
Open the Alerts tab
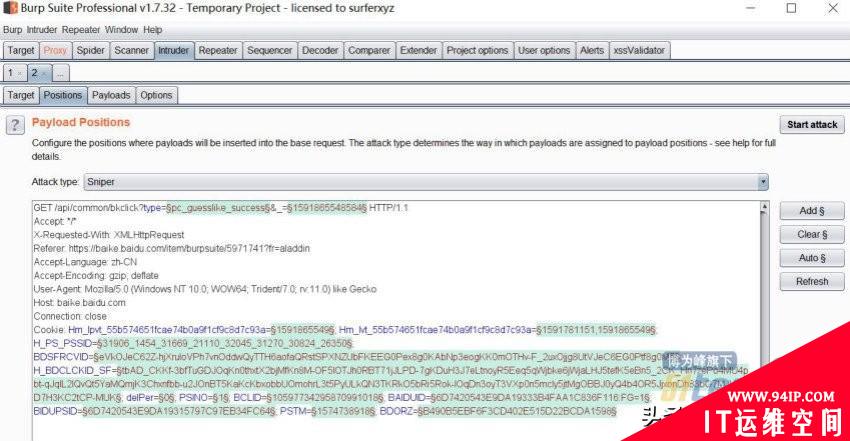(592, 50)
